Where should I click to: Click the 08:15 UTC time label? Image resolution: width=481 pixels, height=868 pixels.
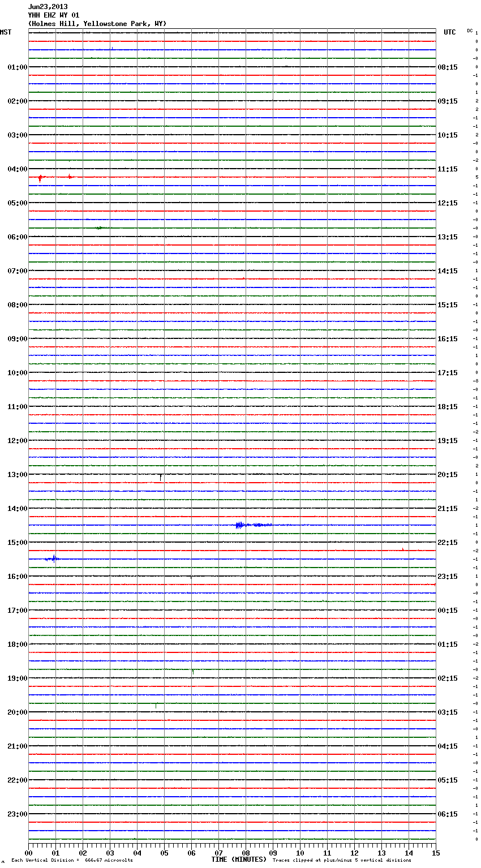click(448, 67)
